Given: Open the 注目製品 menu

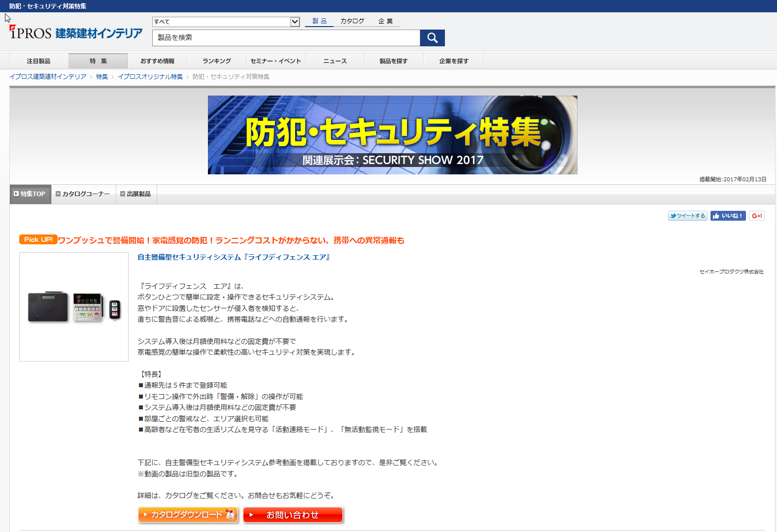Looking at the screenshot, I should [38, 61].
